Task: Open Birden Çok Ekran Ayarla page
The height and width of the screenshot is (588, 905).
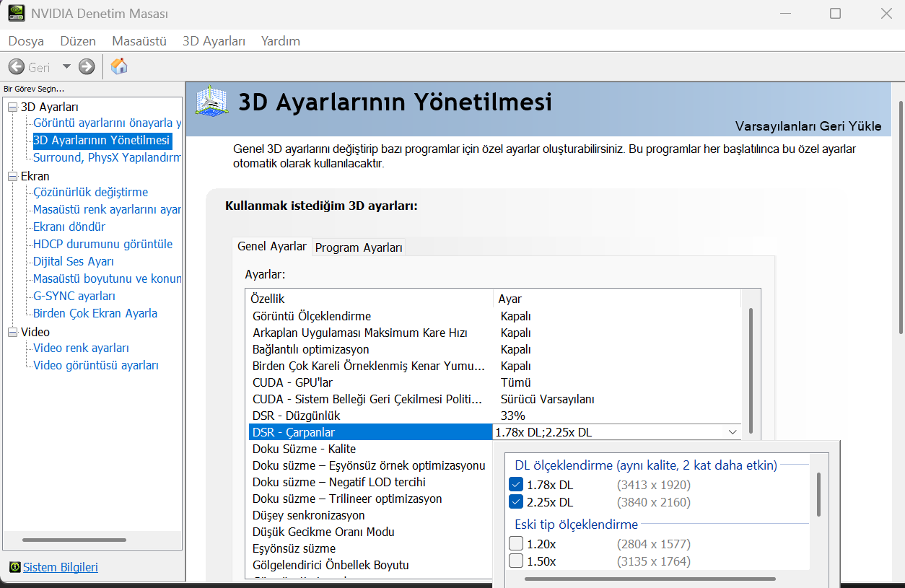Action: tap(95, 313)
